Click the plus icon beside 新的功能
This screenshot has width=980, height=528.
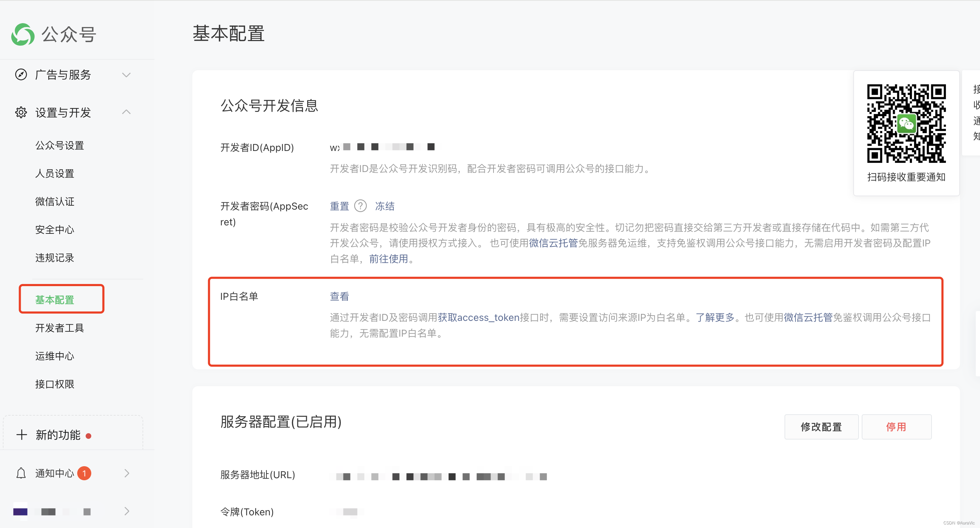(x=22, y=435)
